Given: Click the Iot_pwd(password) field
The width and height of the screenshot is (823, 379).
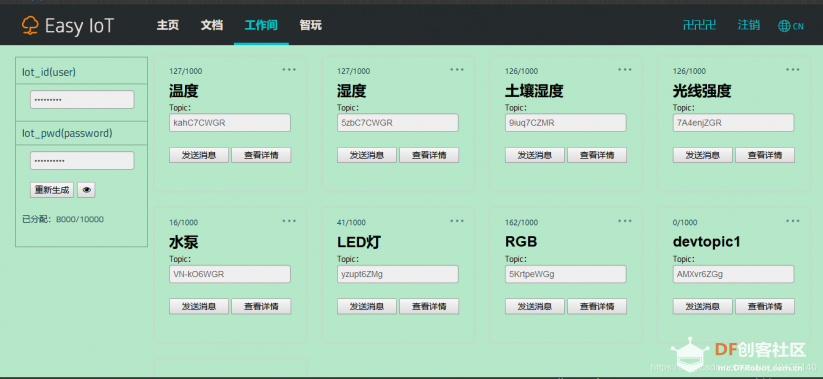Looking at the screenshot, I should tap(82, 161).
